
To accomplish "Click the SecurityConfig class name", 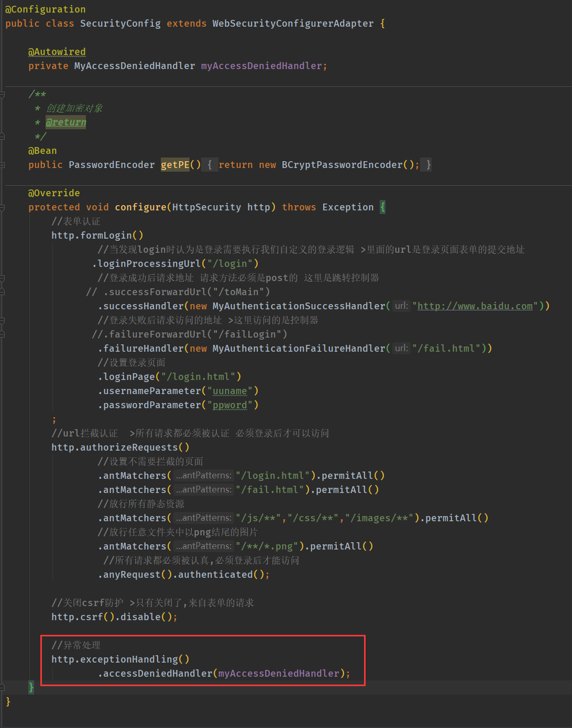I will point(120,24).
